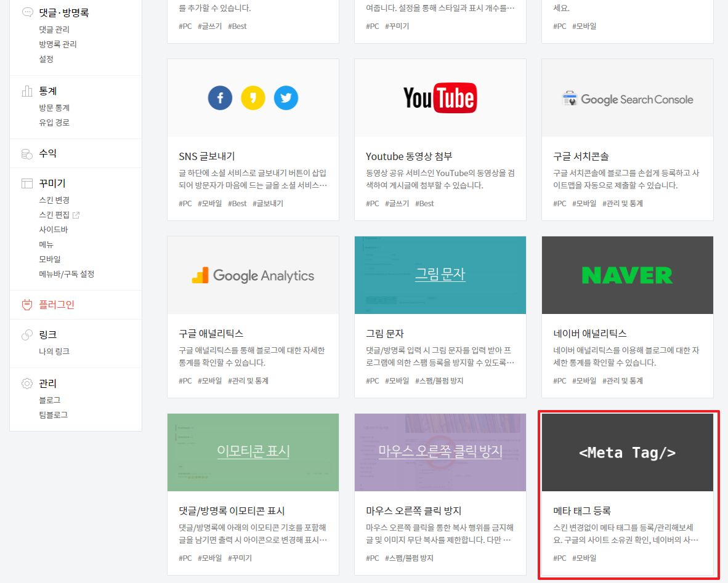Click #꾸미기 tag on 이모티콘 표시 card
The image size is (728, 583).
pos(240,558)
